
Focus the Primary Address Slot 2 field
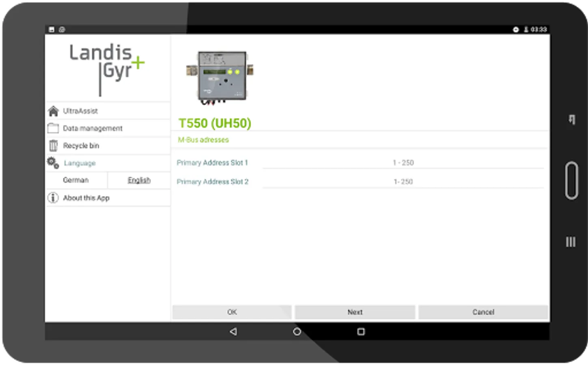pyautogui.click(x=403, y=182)
